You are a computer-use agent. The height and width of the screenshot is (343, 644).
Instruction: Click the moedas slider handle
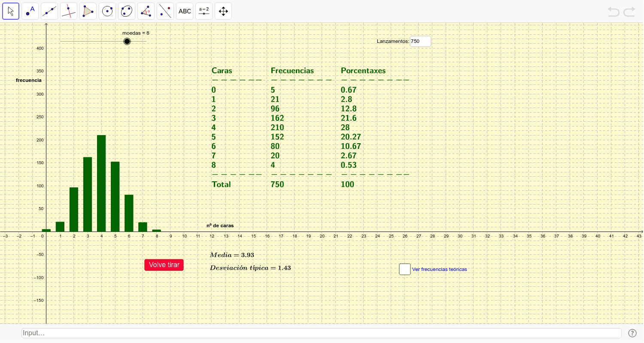[127, 41]
